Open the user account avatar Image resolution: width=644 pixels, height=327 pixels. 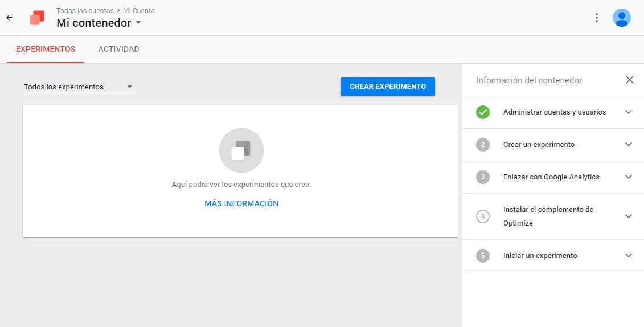coord(621,18)
